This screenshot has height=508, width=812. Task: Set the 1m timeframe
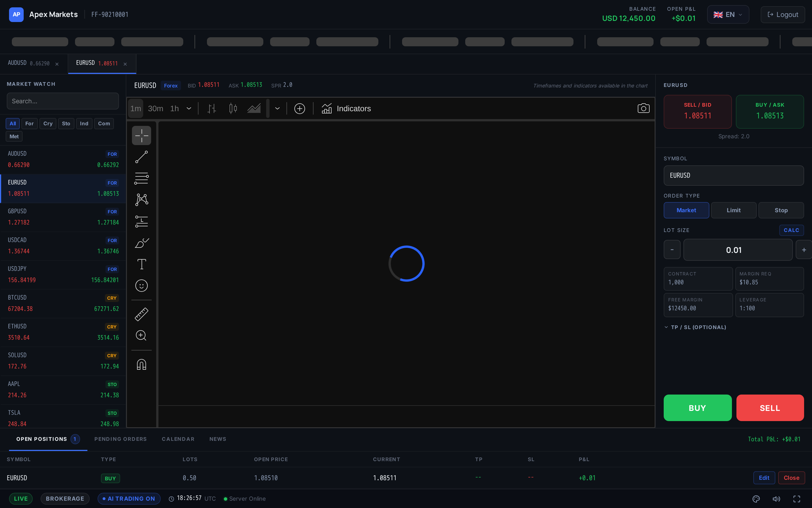pos(136,109)
